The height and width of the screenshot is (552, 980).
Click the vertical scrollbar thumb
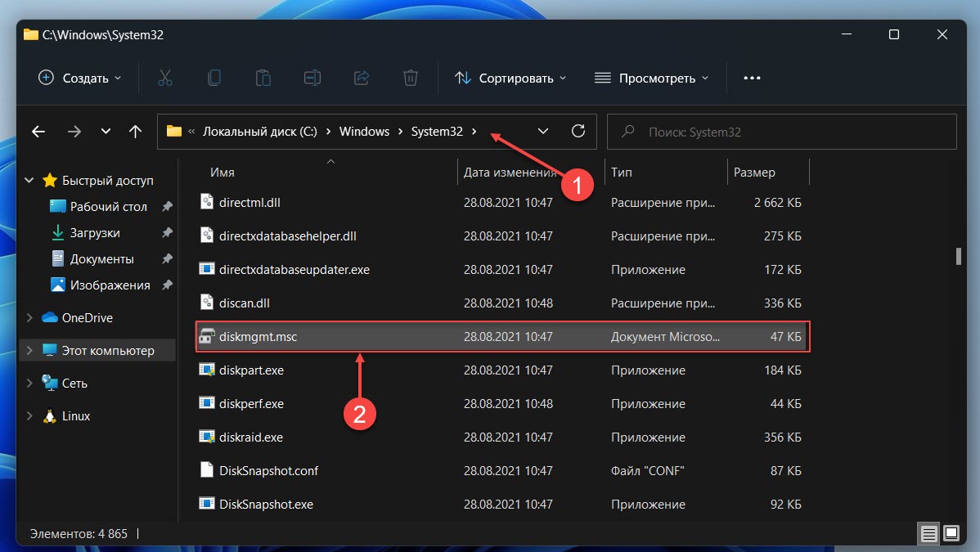(x=958, y=256)
